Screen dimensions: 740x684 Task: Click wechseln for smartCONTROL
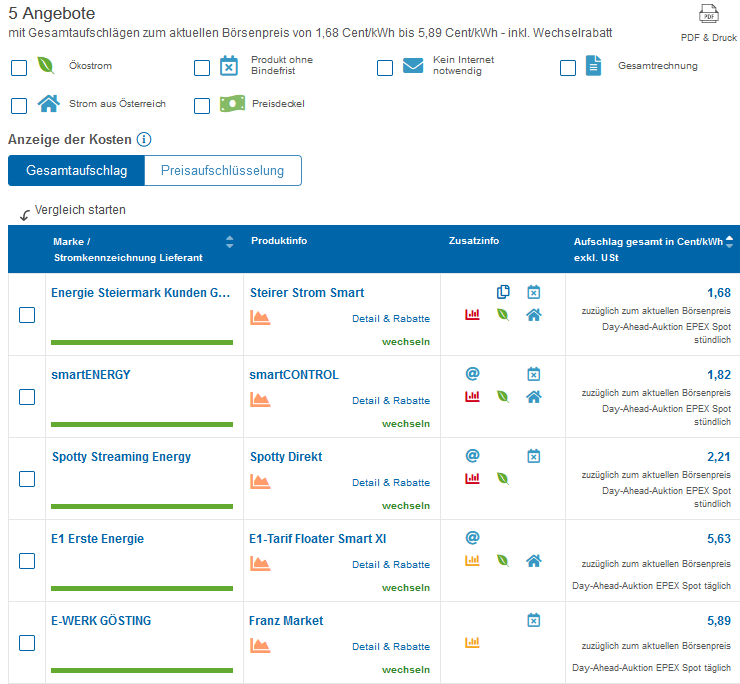click(406, 424)
